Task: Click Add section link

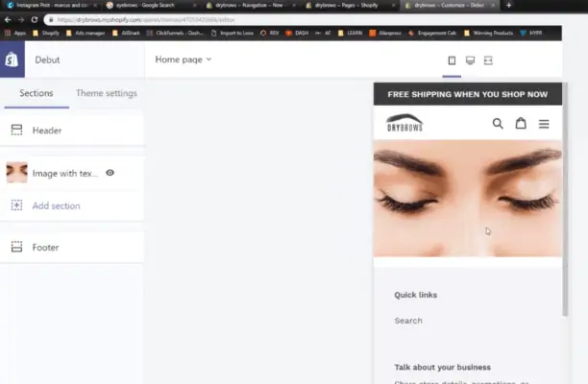Action: tap(57, 205)
